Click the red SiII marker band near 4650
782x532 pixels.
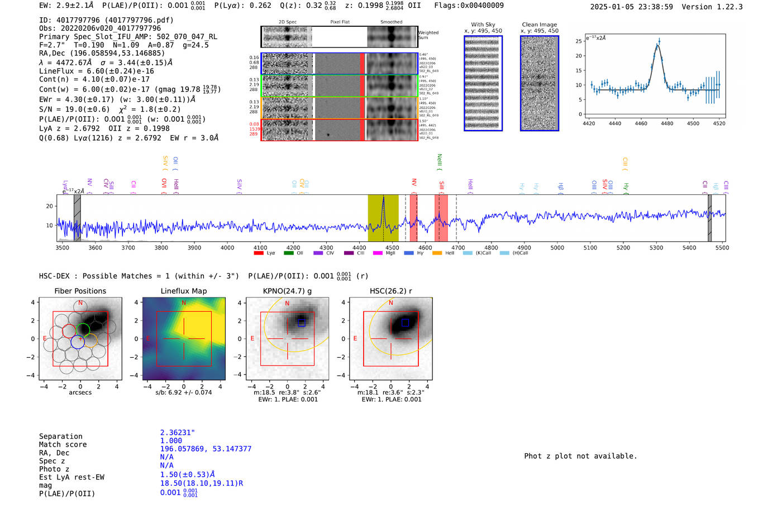[x=441, y=218]
